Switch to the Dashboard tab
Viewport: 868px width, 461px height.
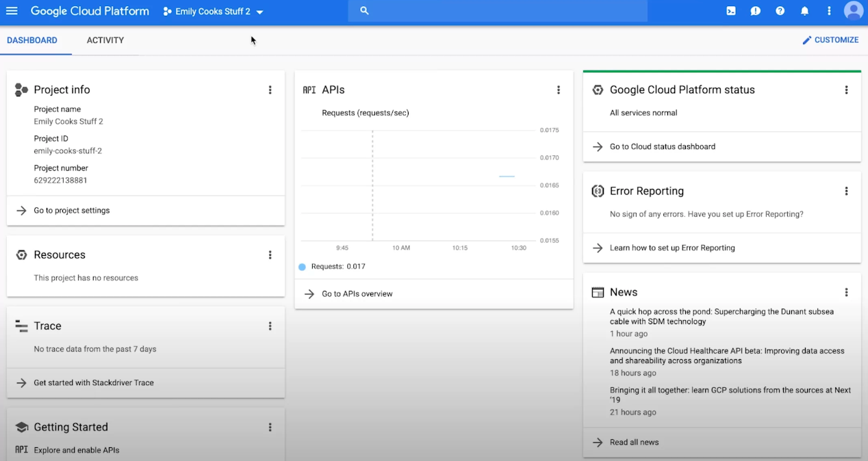32,40
